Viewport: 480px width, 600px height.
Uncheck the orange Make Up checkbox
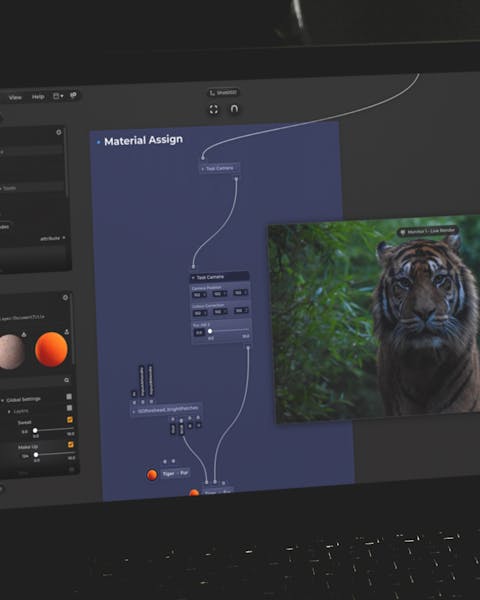point(70,444)
